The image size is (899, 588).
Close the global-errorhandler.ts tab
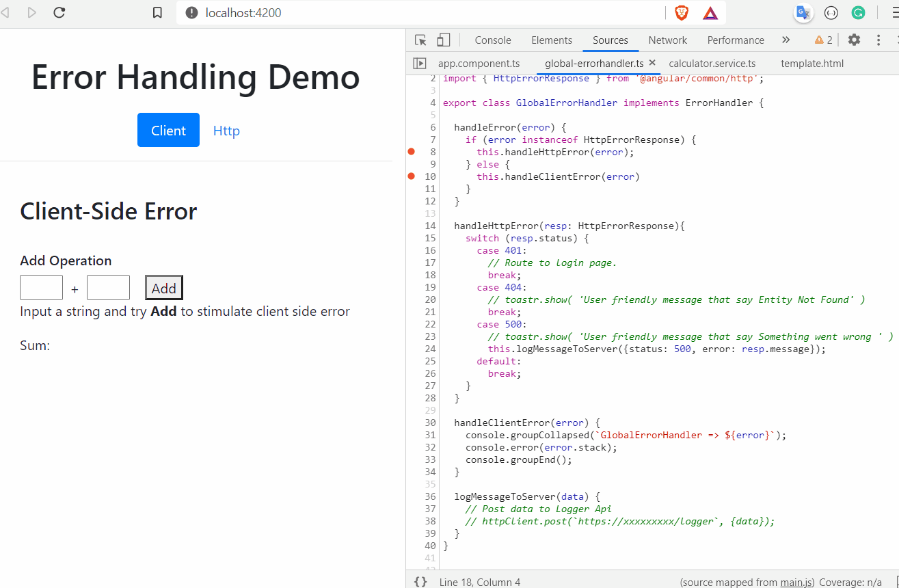[652, 63]
